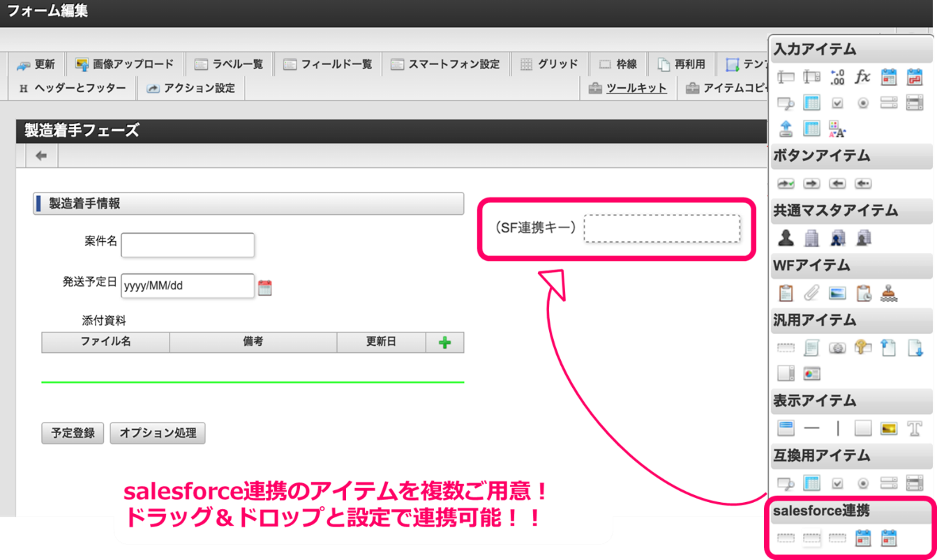The image size is (937, 560).
Task: Select the paperclip attachment WF item
Action: coord(811,292)
